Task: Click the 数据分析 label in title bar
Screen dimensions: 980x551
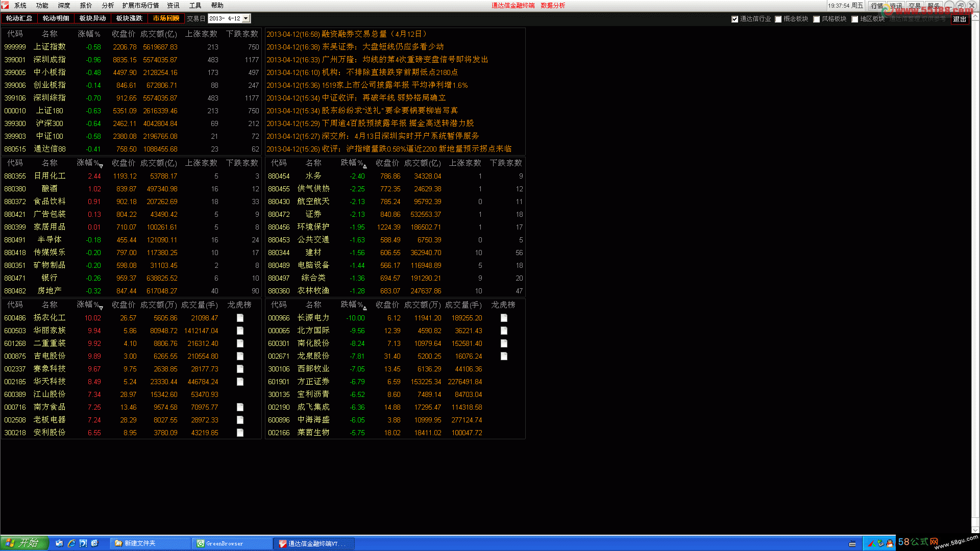Action: click(553, 6)
